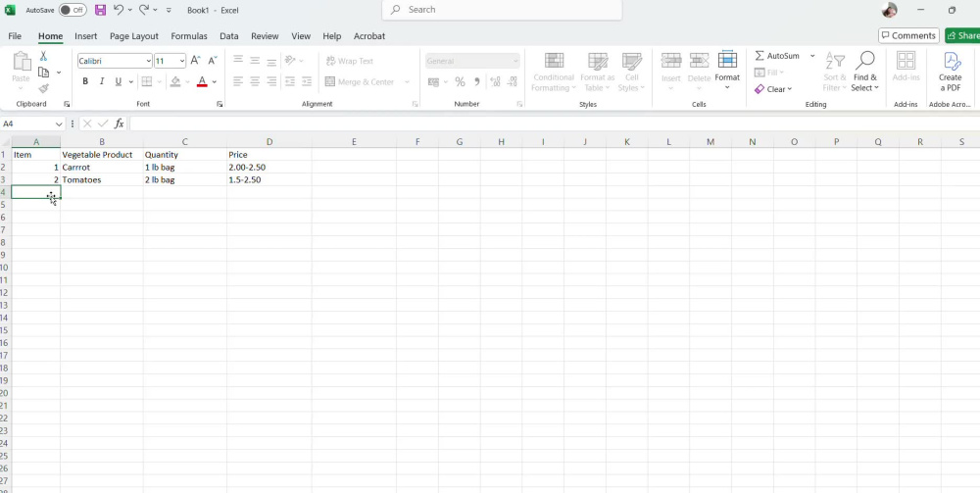980x493 pixels.
Task: Click AutoSum sigma button
Action: (x=777, y=56)
